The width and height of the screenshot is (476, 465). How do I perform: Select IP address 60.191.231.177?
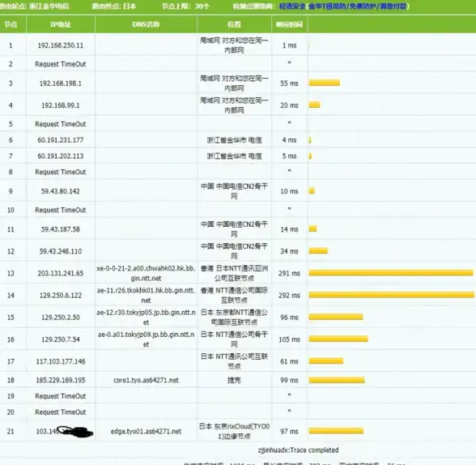(x=61, y=140)
